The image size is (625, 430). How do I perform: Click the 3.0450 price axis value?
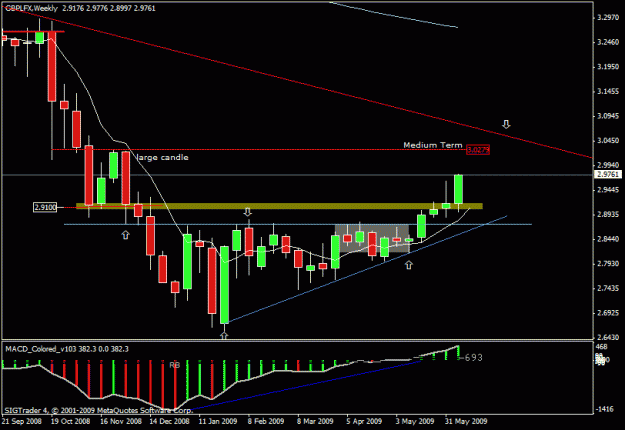coord(608,141)
